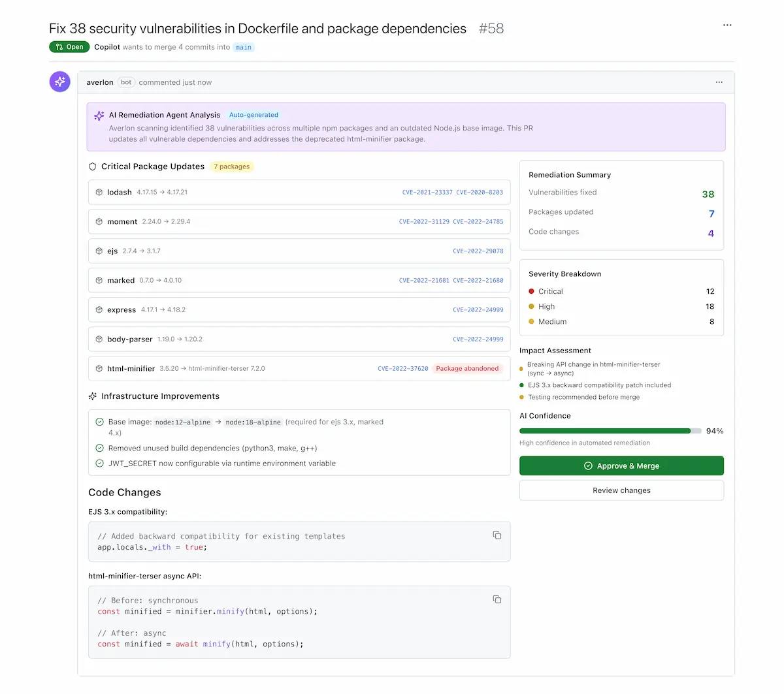The image size is (784, 694).
Task: Click the Approve & Merge button
Action: click(621, 465)
